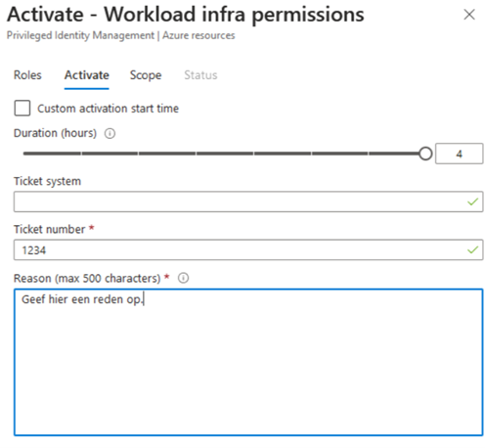Click inside the Reason text area
Screen dimensions: 485x448
click(x=248, y=362)
